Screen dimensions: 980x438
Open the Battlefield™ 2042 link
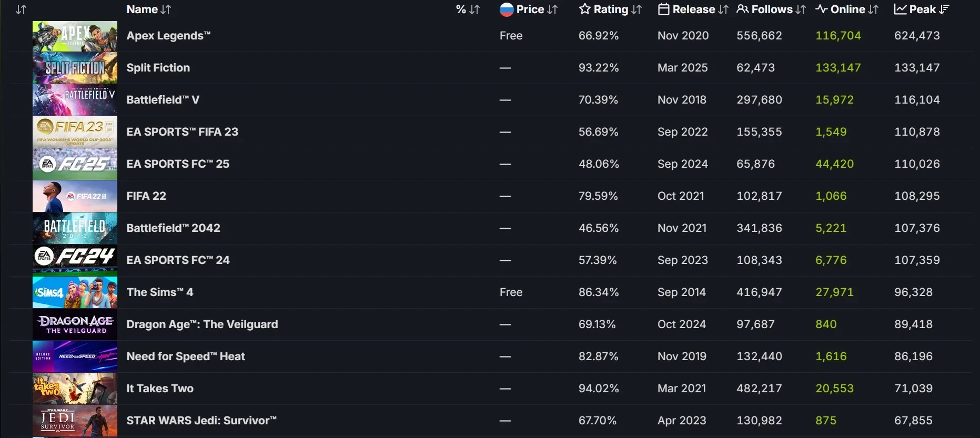173,228
